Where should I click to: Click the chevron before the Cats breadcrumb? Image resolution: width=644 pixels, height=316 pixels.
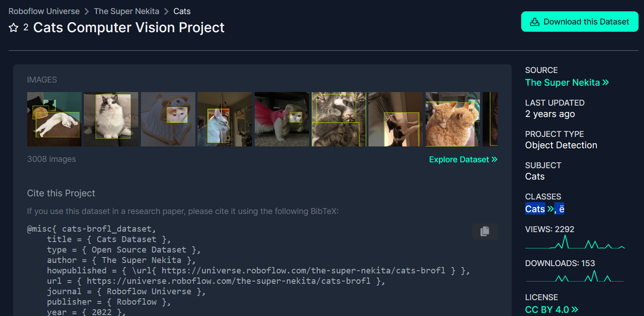coord(166,11)
